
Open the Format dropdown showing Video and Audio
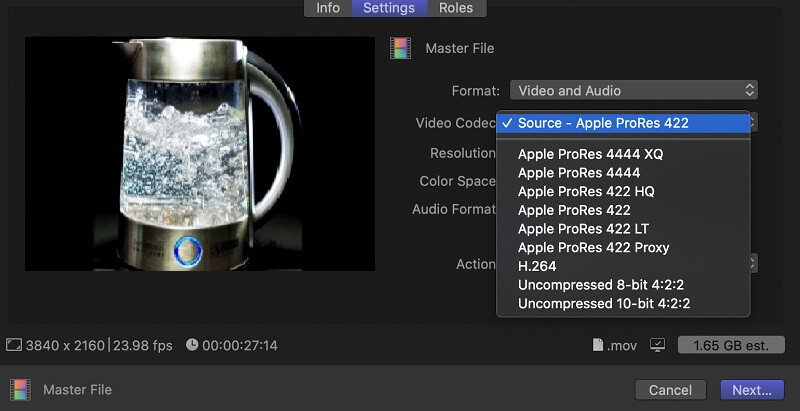(633, 90)
